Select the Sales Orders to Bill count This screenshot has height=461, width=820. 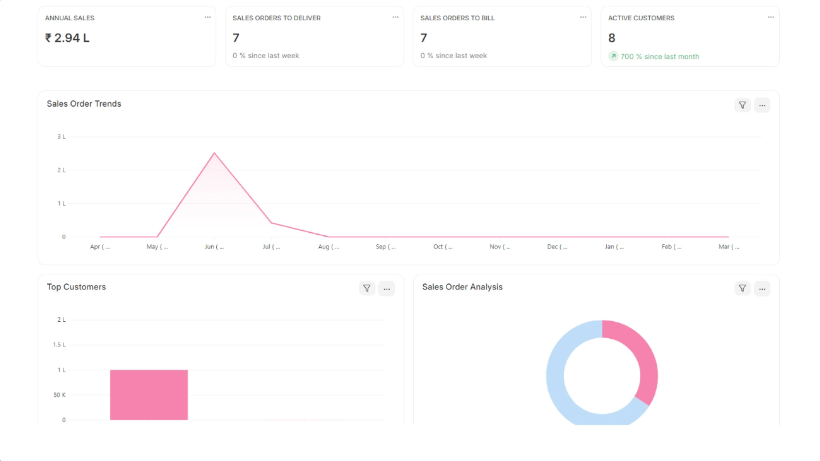[424, 38]
